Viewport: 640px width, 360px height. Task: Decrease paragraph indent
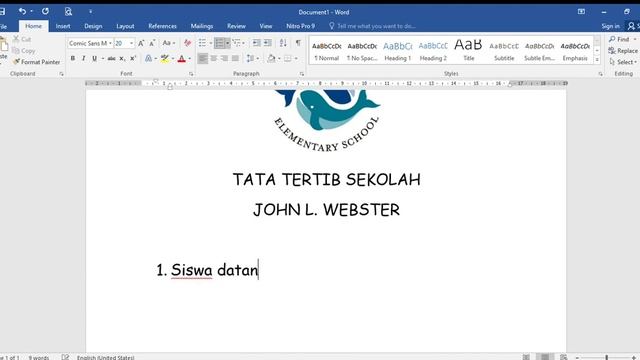(257, 43)
